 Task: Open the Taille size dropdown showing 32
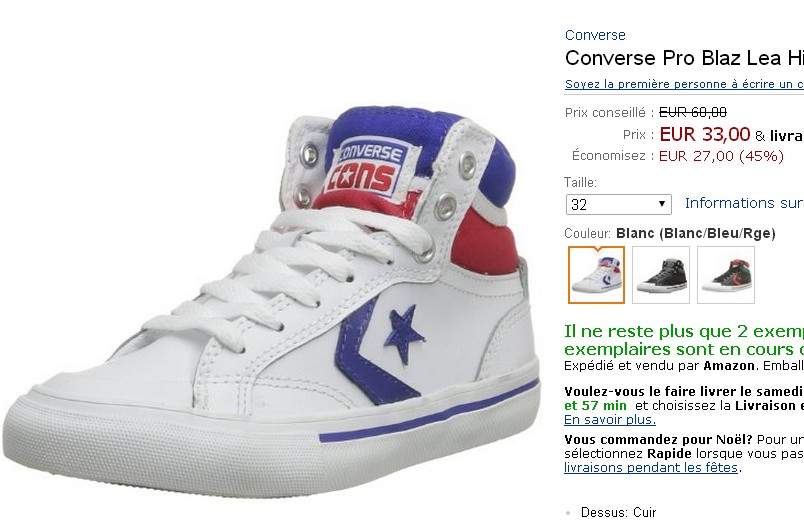618,204
